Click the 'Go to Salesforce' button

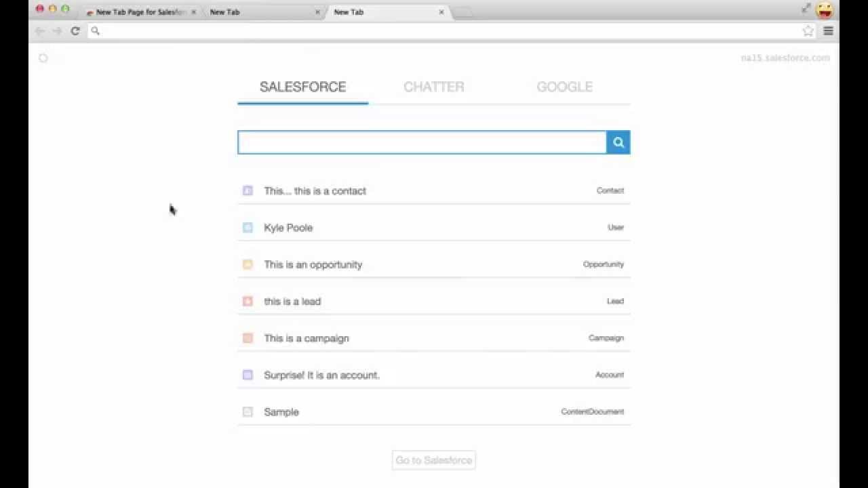[x=434, y=460]
